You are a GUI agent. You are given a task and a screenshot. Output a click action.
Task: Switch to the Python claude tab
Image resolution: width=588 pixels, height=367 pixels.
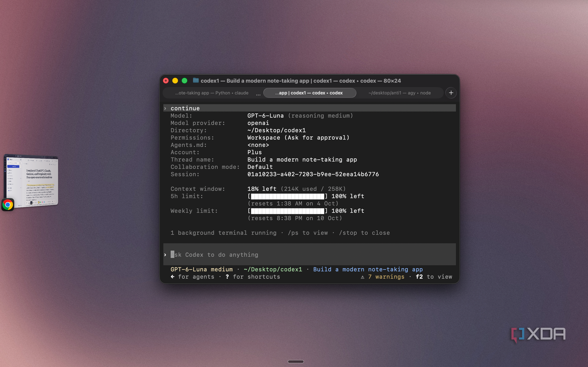click(x=212, y=93)
